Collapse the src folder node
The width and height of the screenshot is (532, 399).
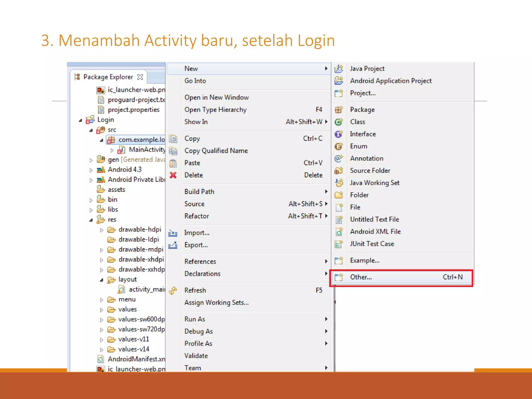click(x=91, y=130)
